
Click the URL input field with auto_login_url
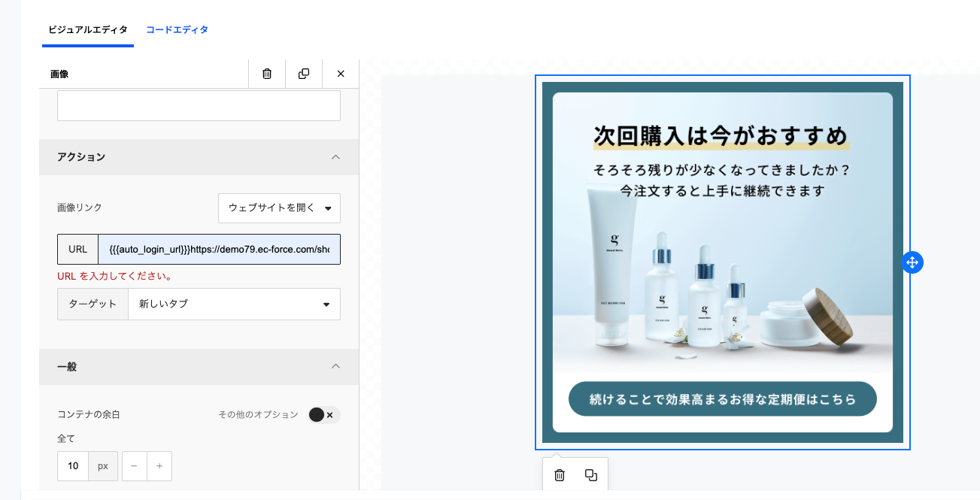219,250
